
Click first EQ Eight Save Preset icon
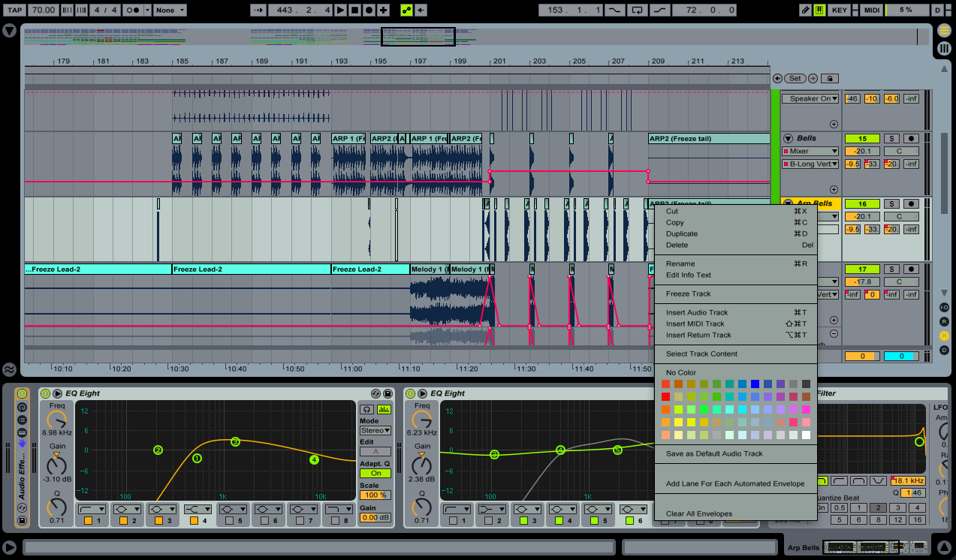pos(388,393)
